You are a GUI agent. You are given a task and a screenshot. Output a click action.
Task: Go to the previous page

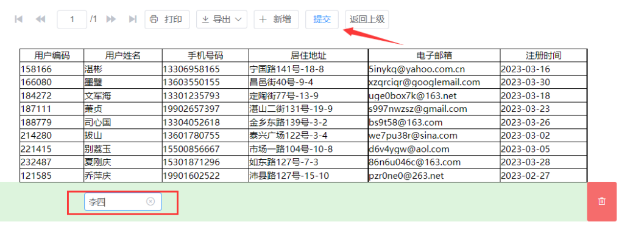pos(40,19)
